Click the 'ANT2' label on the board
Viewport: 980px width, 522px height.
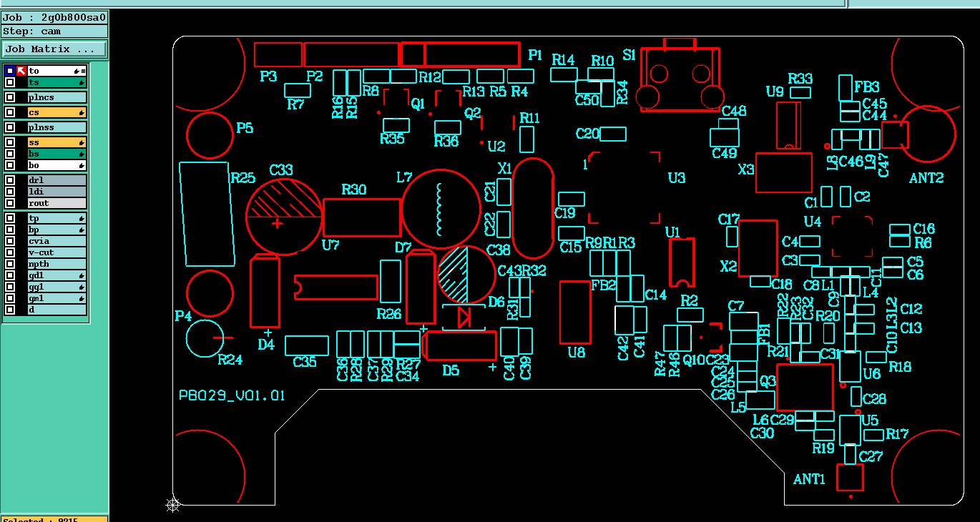[x=926, y=178]
